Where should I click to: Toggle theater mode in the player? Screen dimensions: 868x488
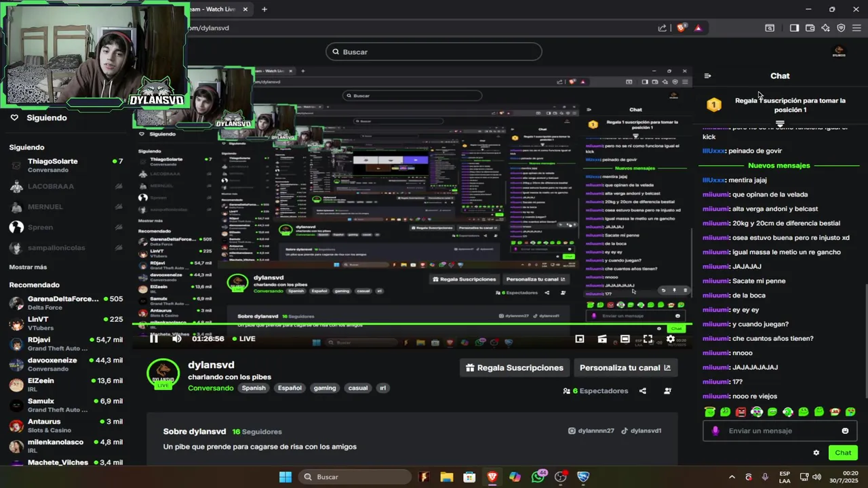pyautogui.click(x=625, y=339)
